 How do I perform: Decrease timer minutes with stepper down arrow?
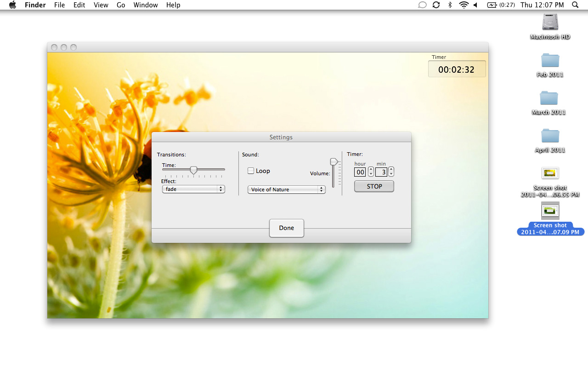(391, 174)
